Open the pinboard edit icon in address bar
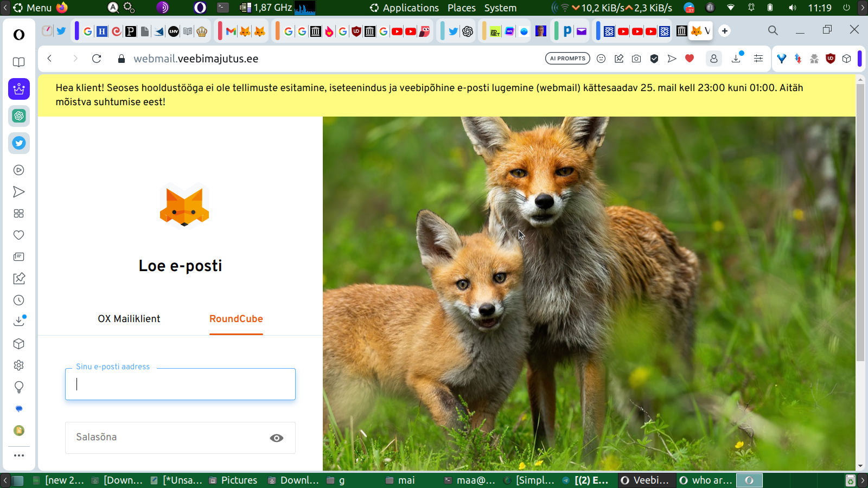Screen dimensions: 868x488 [619, 59]
